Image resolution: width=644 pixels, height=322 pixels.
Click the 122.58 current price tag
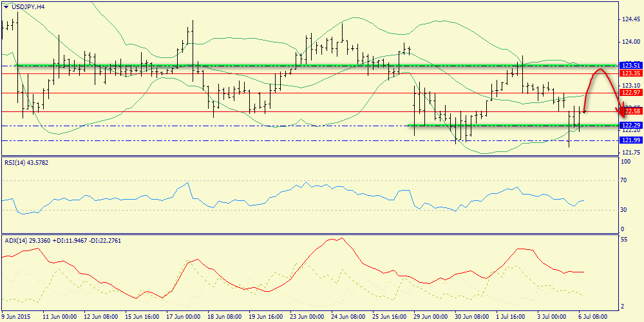[x=629, y=112]
